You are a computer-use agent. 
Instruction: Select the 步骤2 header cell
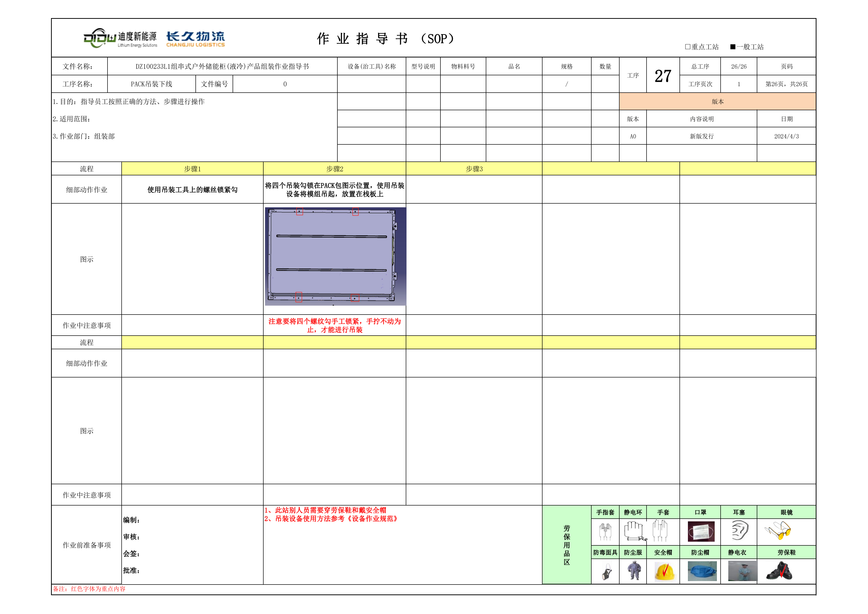[x=335, y=169]
